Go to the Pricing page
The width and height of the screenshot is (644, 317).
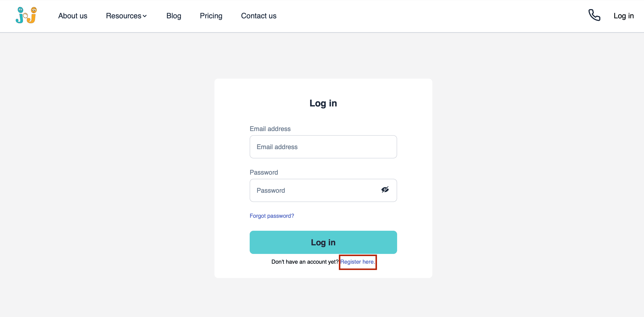click(x=211, y=16)
